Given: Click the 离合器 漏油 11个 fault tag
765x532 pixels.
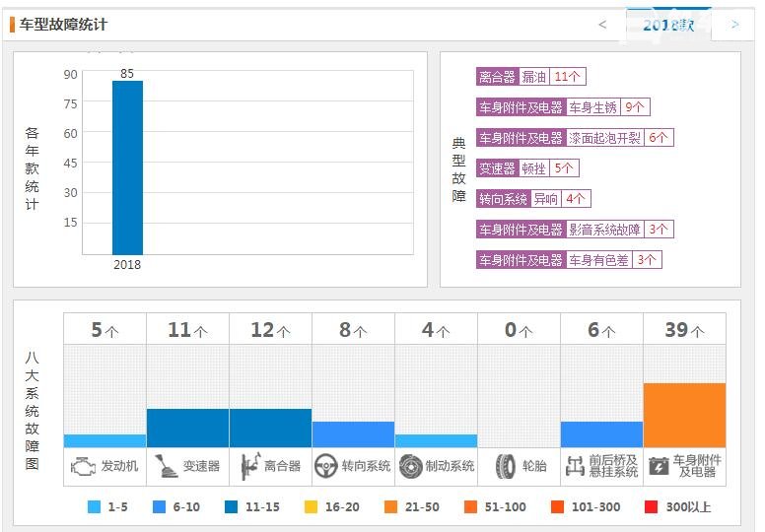Looking at the screenshot, I should pos(530,77).
